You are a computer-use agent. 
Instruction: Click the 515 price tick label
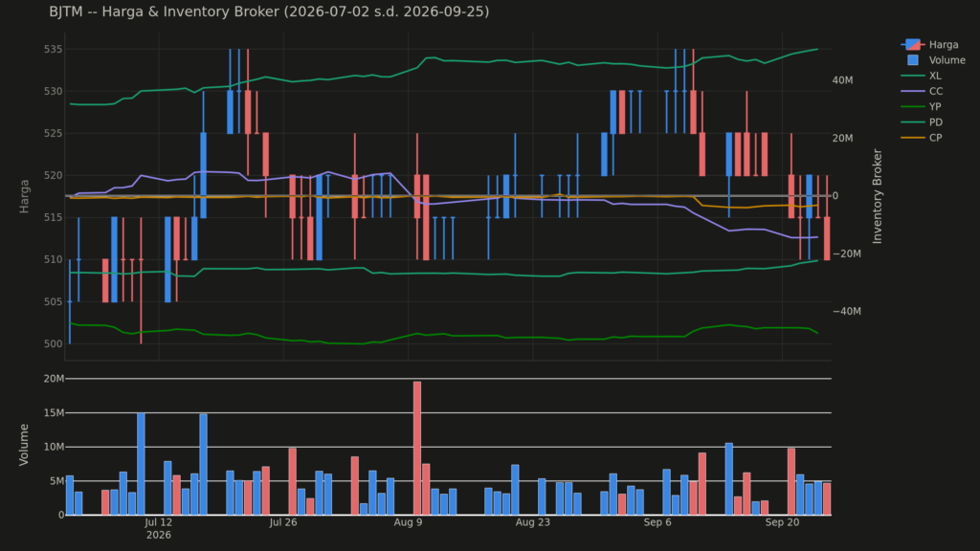pos(54,217)
